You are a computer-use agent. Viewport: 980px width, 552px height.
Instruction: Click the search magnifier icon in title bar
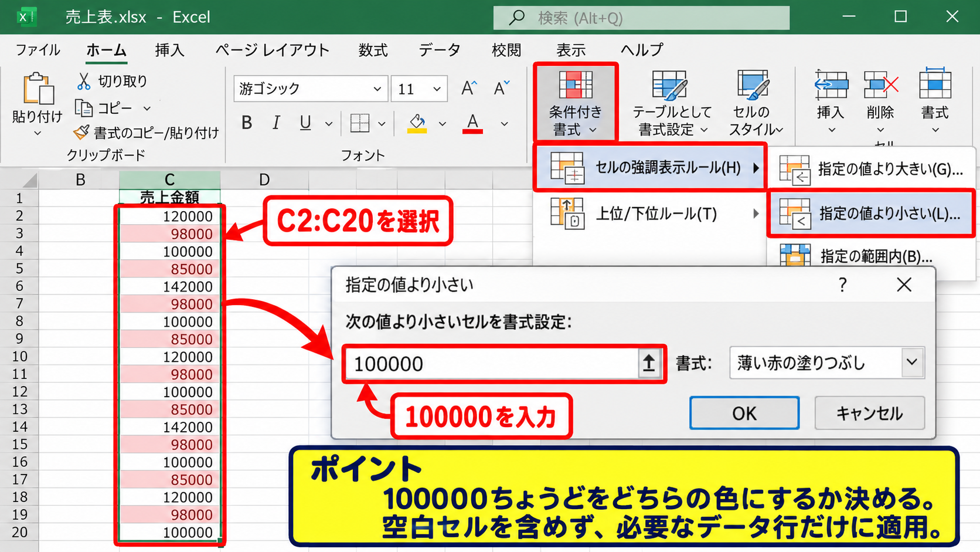point(516,18)
